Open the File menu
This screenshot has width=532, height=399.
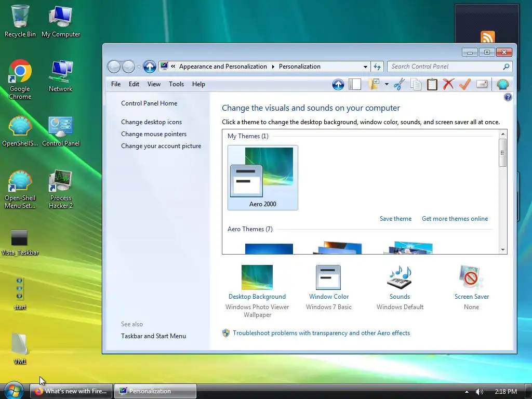coord(116,84)
